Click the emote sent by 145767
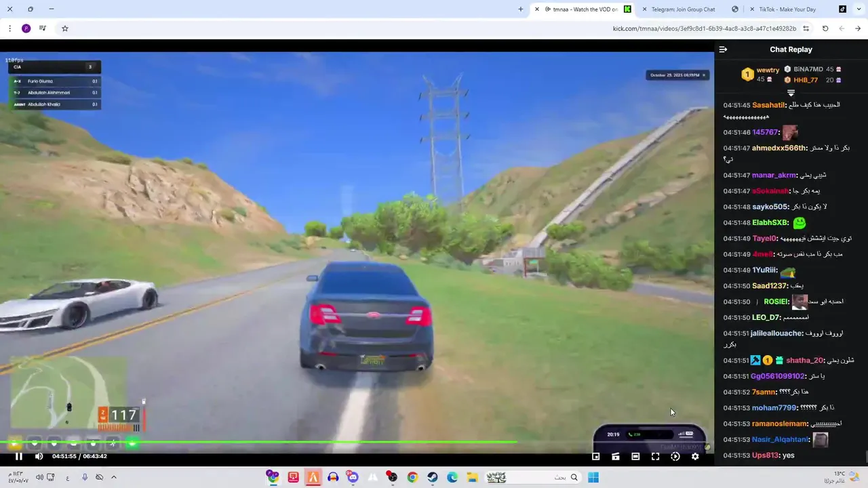The width and height of the screenshot is (868, 488). 790,132
